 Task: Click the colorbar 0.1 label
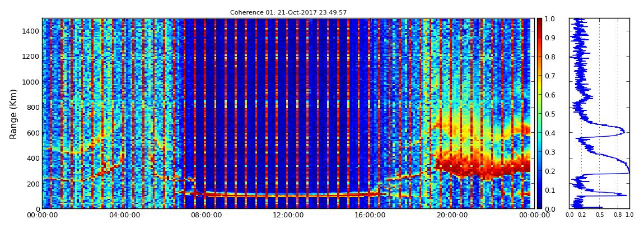551,190
